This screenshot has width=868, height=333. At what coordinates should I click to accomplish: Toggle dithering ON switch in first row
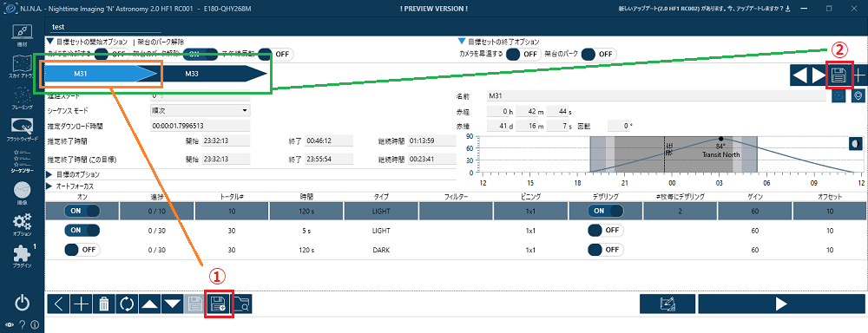point(606,211)
